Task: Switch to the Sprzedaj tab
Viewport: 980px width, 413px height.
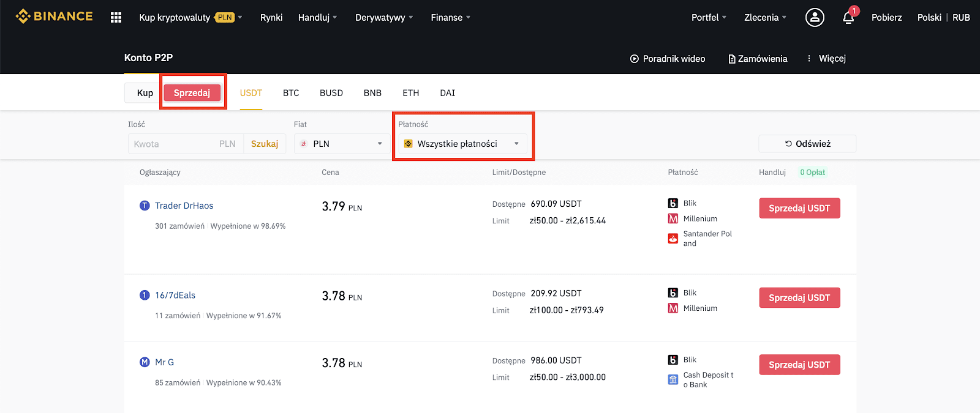Action: (192, 93)
